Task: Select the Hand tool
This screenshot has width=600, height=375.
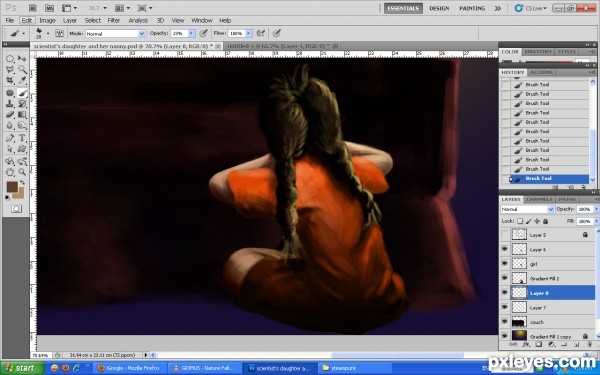Action: (x=10, y=172)
